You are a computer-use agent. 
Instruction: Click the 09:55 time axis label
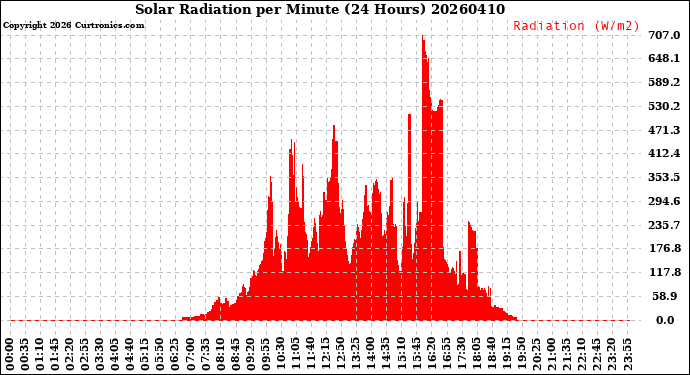tap(266, 355)
